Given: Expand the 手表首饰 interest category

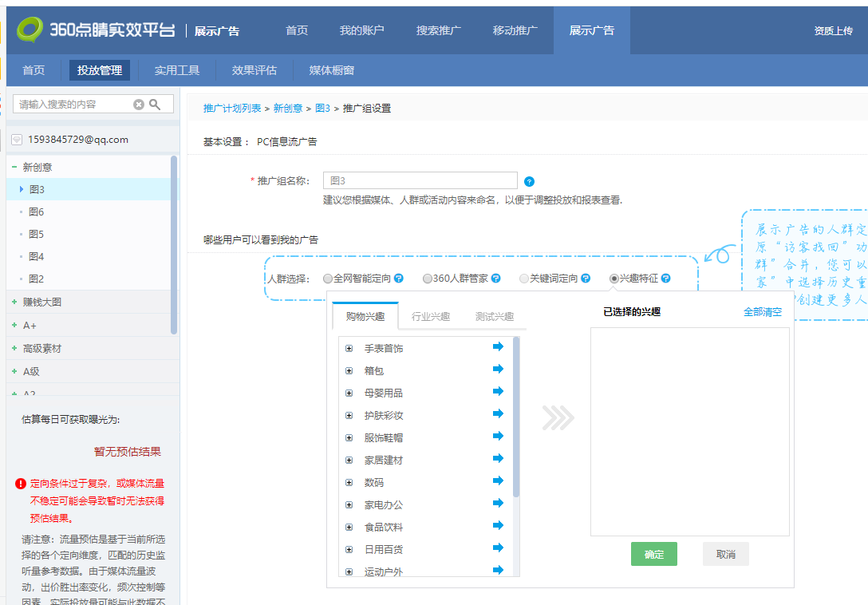Looking at the screenshot, I should (349, 349).
